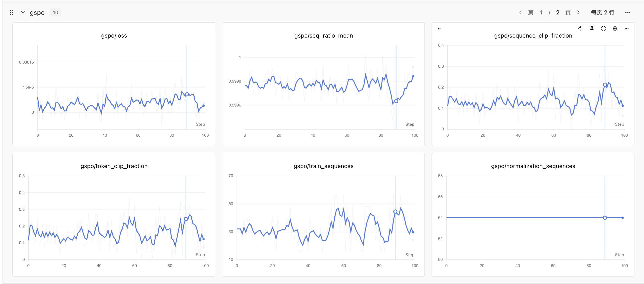Click hovered data point on gspo/loss line
The image size is (644, 284).
coord(187,94)
